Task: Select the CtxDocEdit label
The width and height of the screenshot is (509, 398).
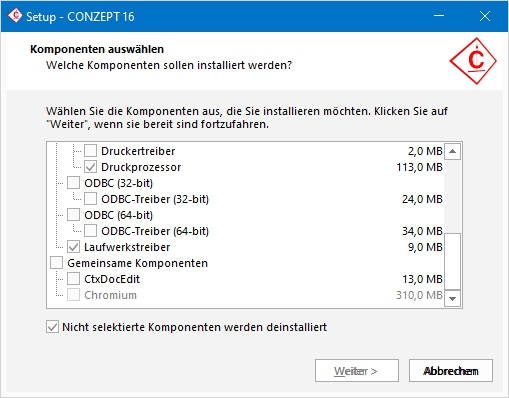Action: 112,279
